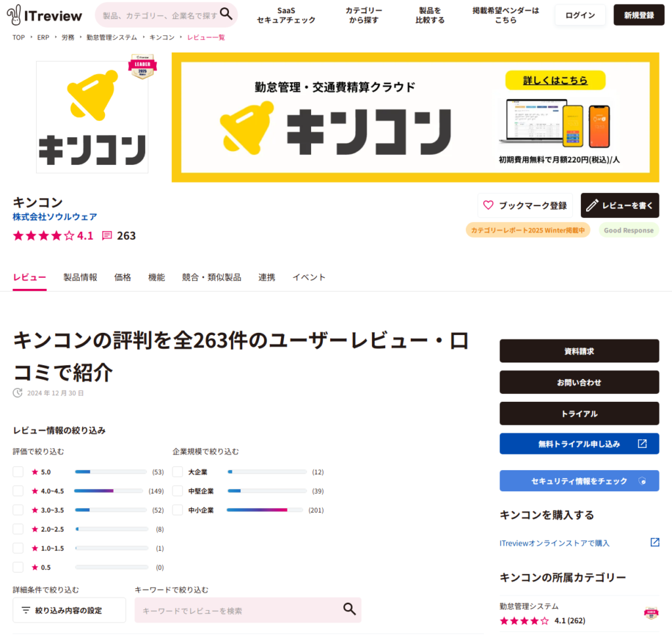Click the review count 263 number
Image resolution: width=672 pixels, height=635 pixels.
click(127, 236)
